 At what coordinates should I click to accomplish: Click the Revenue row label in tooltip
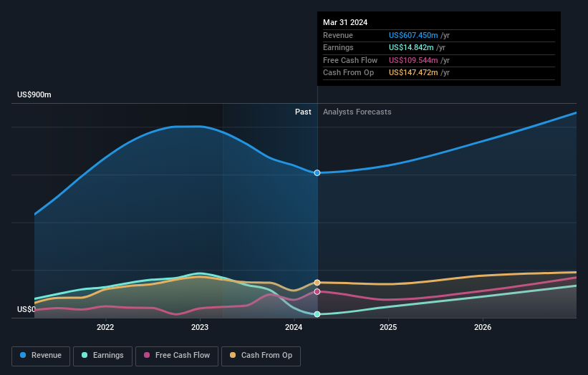(x=338, y=35)
